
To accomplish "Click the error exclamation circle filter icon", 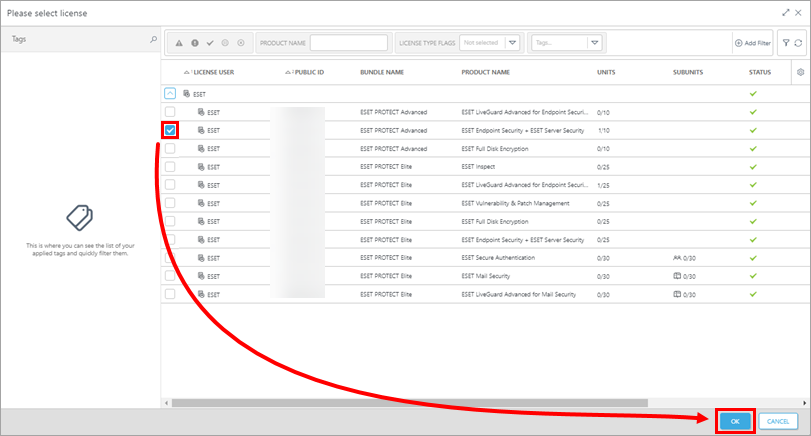I will (195, 43).
